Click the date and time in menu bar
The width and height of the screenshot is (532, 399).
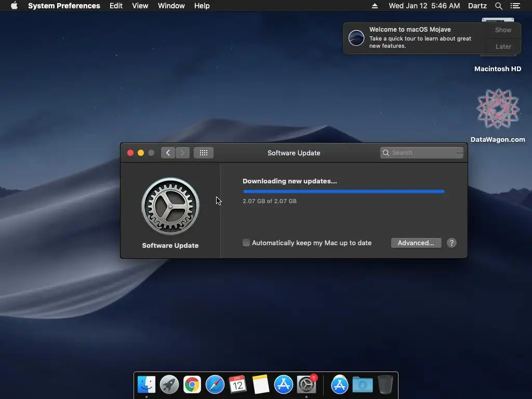click(424, 6)
